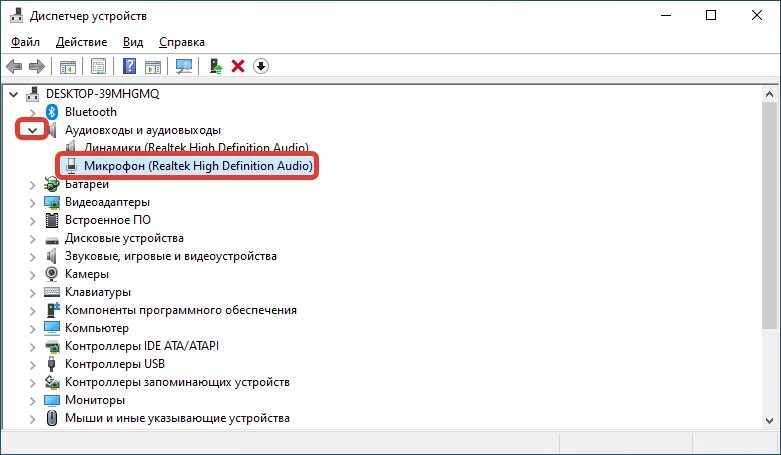The image size is (781, 455).
Task: Select the Bluetooth text label
Action: coord(91,112)
